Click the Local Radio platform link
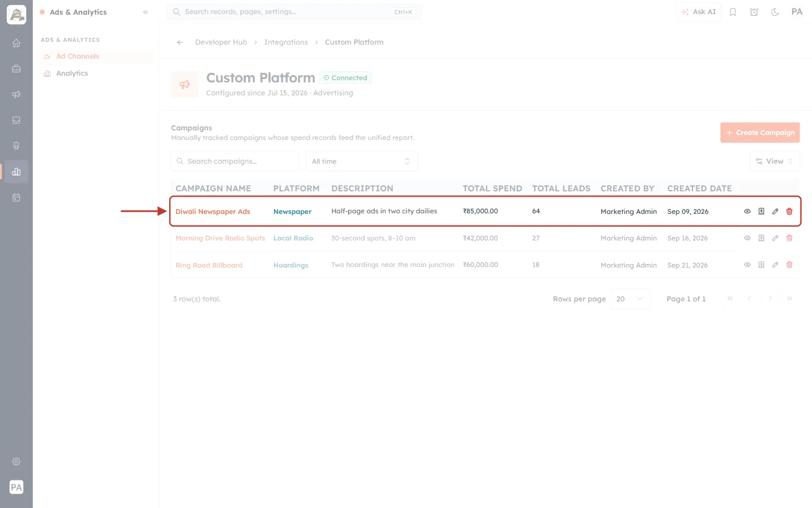Screen dimensions: 812x508 [x=293, y=238]
